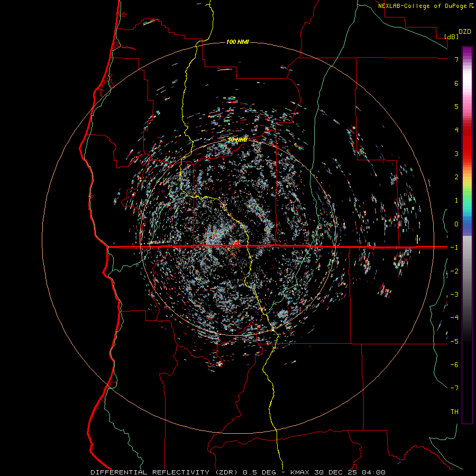Click the 3 tick on the color scale

click(x=456, y=153)
